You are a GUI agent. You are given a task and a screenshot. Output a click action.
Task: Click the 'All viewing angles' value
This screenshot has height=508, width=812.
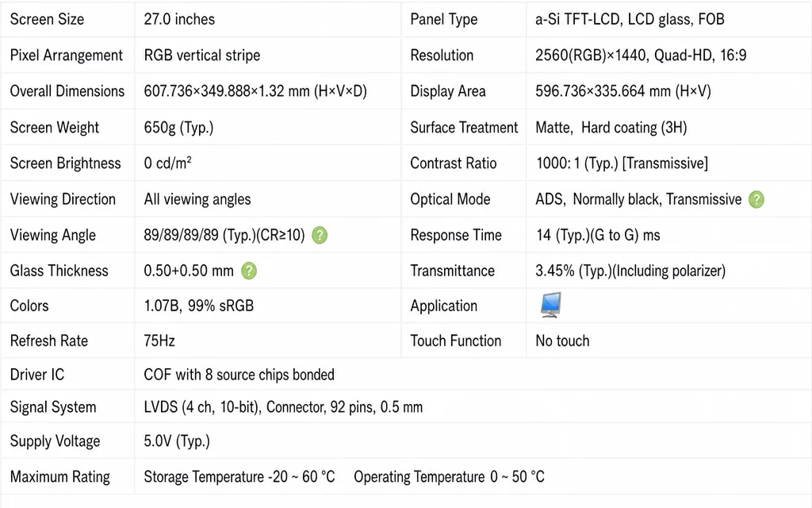coord(197,199)
